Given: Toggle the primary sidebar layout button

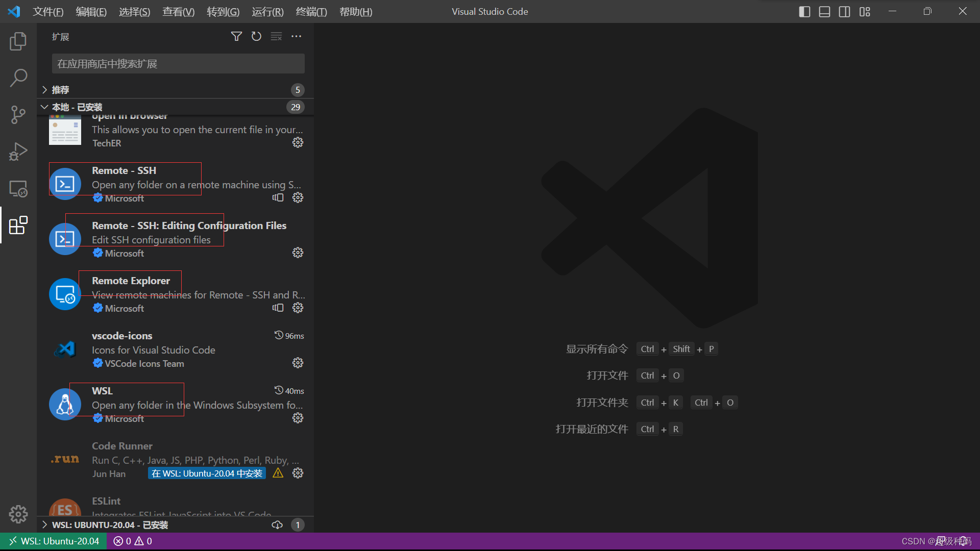Looking at the screenshot, I should (x=804, y=11).
